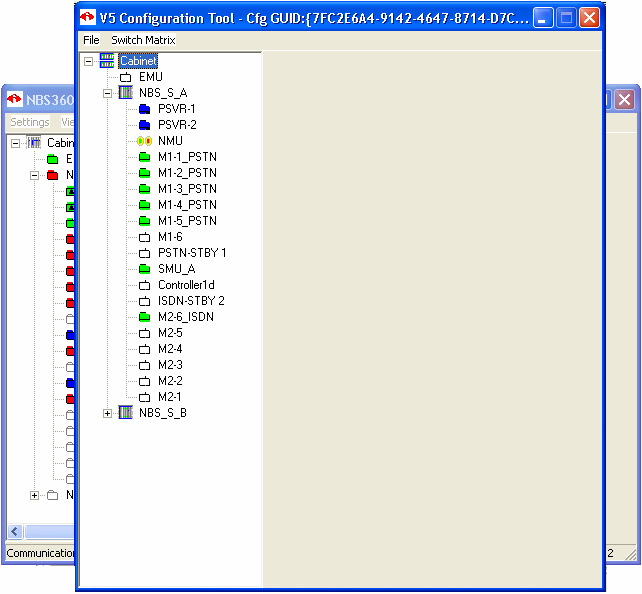Select the EMU tree item

pos(151,77)
